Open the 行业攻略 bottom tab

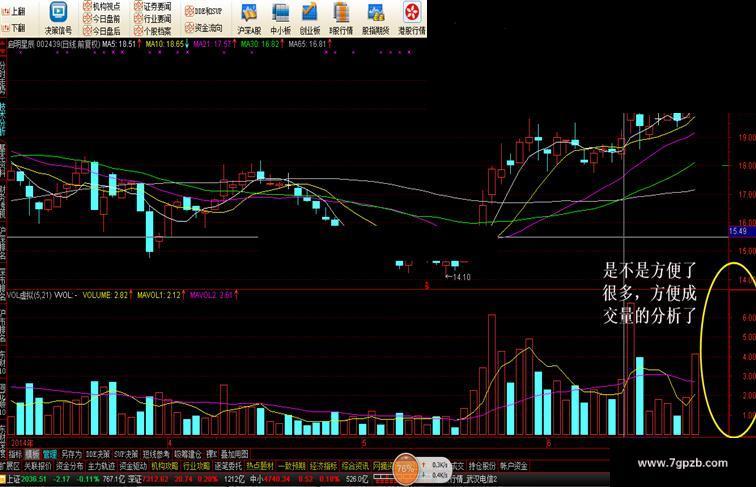coord(196,466)
